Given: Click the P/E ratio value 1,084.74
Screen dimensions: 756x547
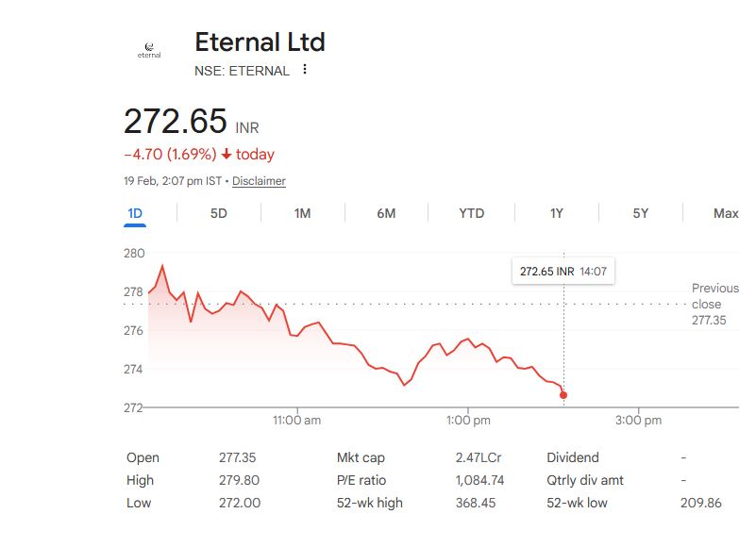Looking at the screenshot, I should [479, 480].
